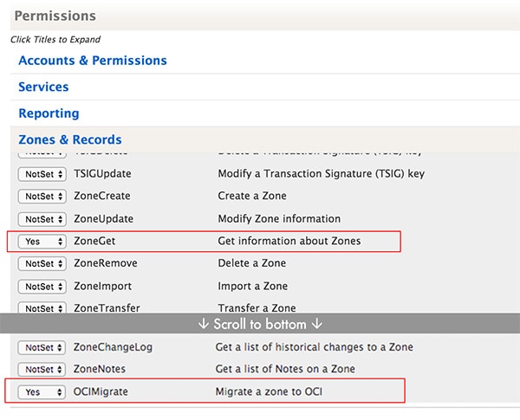Click the Permissions panel header
The image size is (520, 420).
tap(55, 16)
